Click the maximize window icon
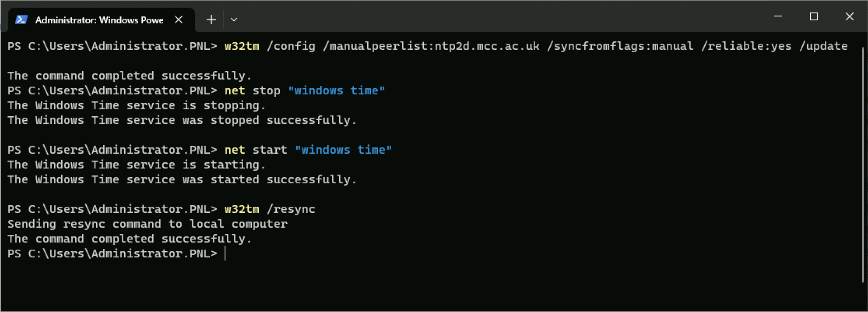This screenshot has height=312, width=868. (813, 16)
